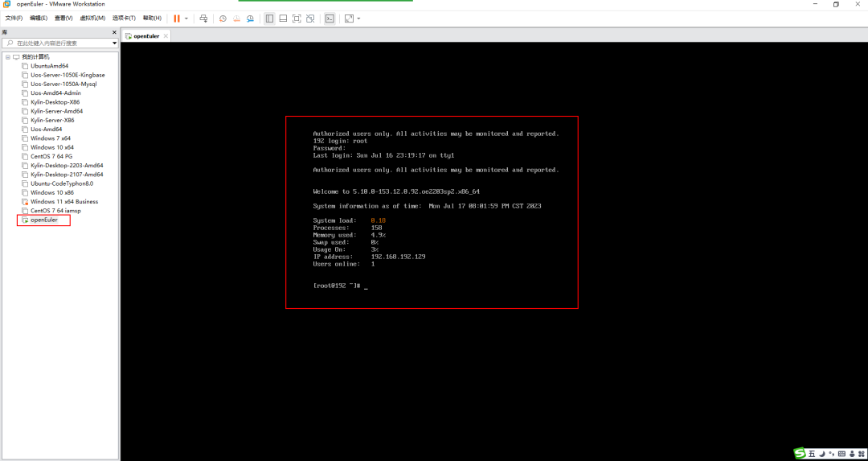The image size is (868, 461).
Task: Select the Kylin-Server-Amd64 virtual machine
Action: click(56, 111)
